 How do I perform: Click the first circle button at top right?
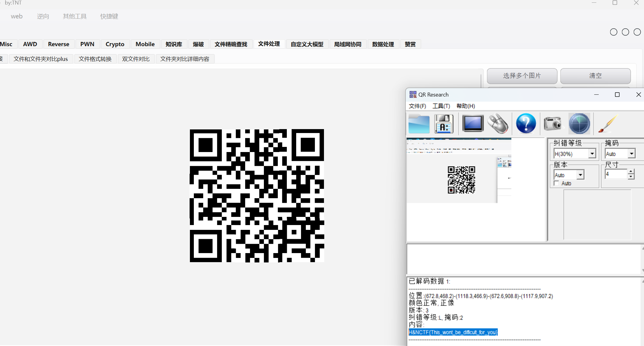[614, 32]
